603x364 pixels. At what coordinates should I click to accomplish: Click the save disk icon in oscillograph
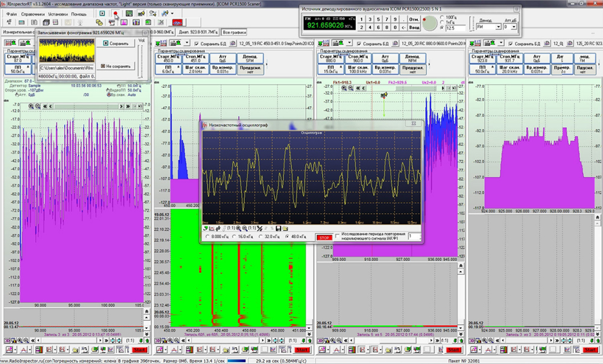(x=278, y=229)
